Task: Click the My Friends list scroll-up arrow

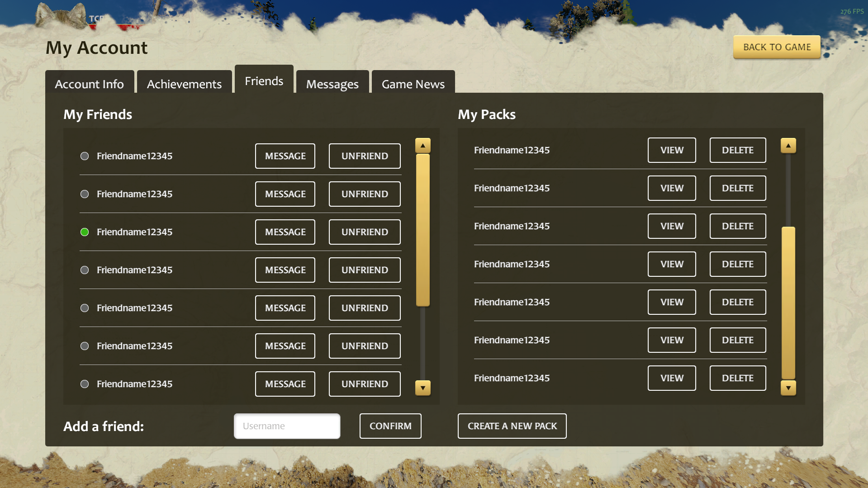Action: pos(422,146)
